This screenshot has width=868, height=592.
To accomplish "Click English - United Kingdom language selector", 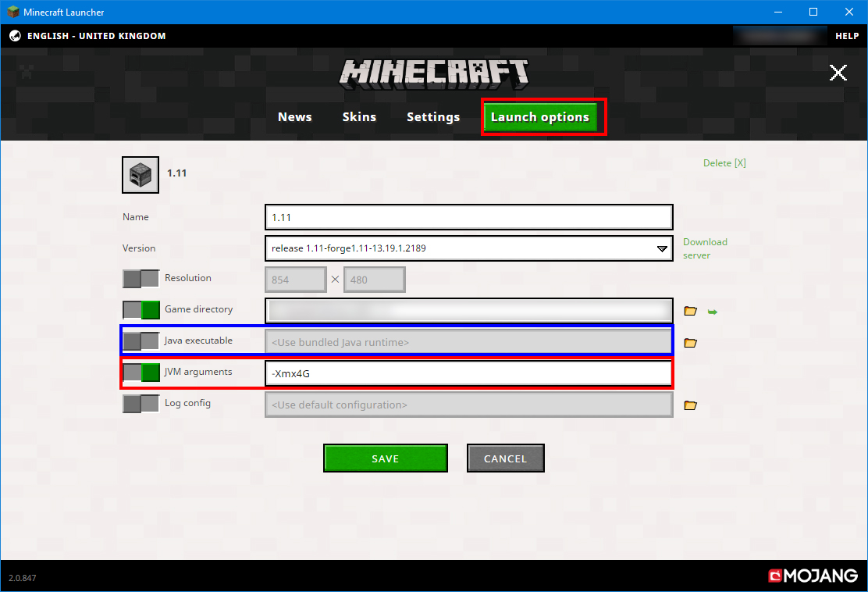I will (x=96, y=36).
